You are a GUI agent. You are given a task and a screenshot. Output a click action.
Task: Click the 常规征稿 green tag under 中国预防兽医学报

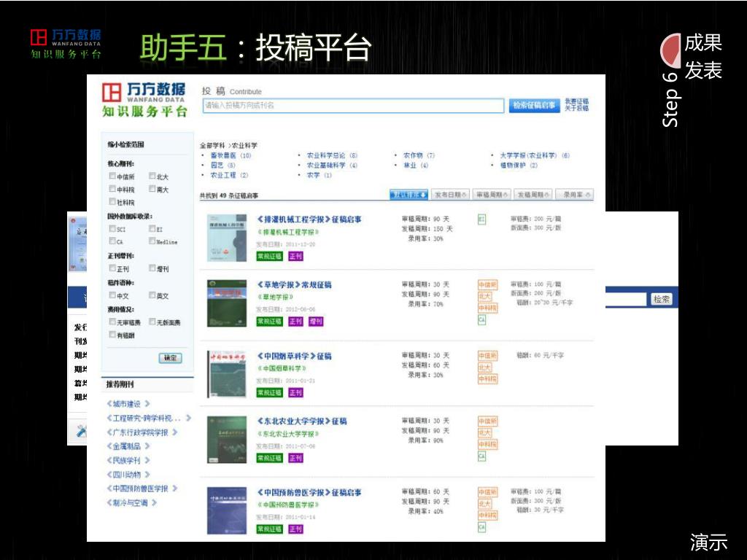[x=270, y=529]
